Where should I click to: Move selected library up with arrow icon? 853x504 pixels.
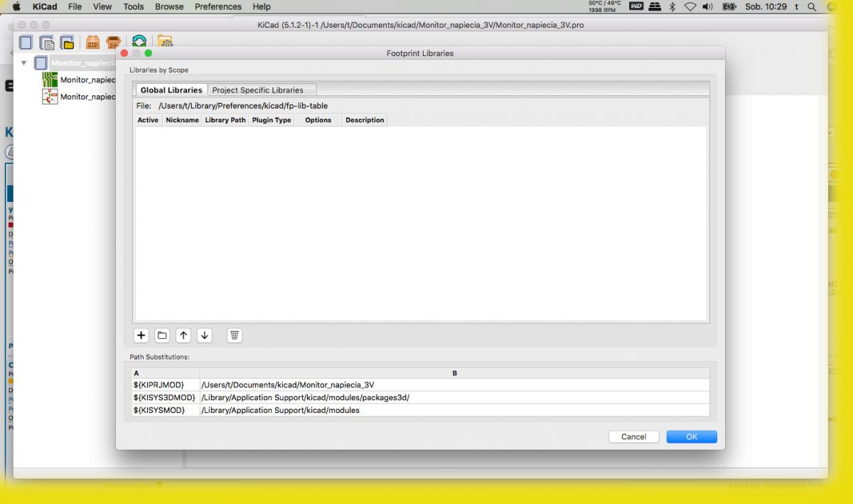click(x=183, y=336)
